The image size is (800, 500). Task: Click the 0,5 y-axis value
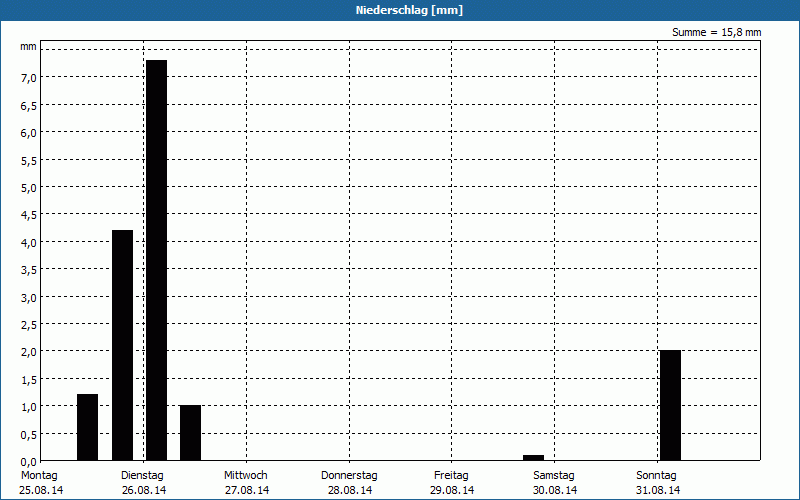28,434
